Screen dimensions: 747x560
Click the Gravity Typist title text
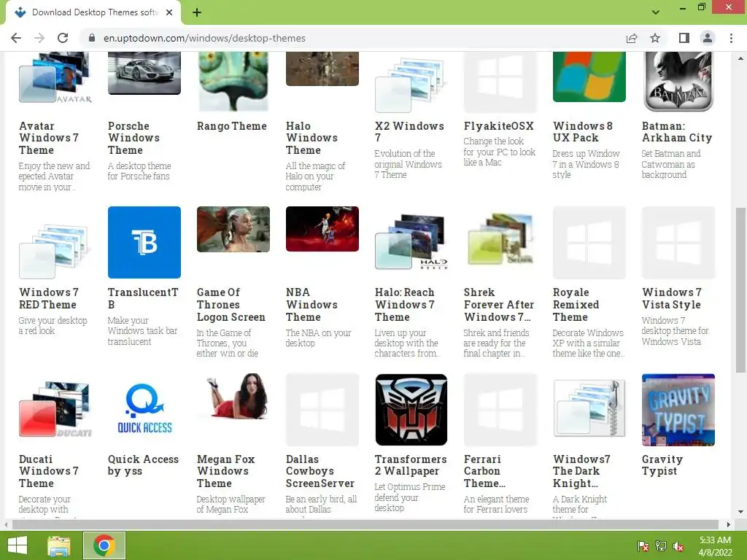tap(662, 465)
